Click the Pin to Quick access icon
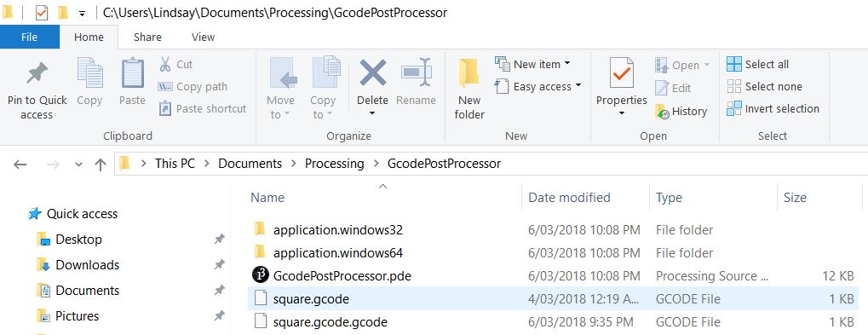 click(37, 73)
